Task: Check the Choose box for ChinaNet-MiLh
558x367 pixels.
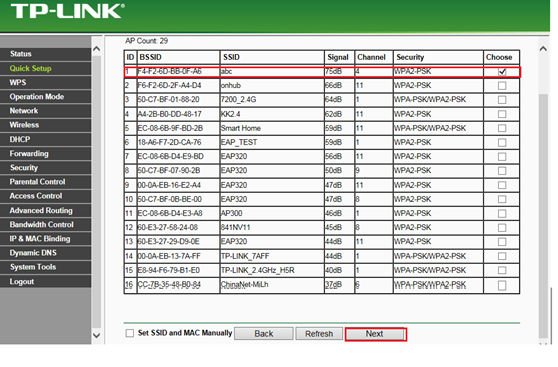Action: pos(502,285)
